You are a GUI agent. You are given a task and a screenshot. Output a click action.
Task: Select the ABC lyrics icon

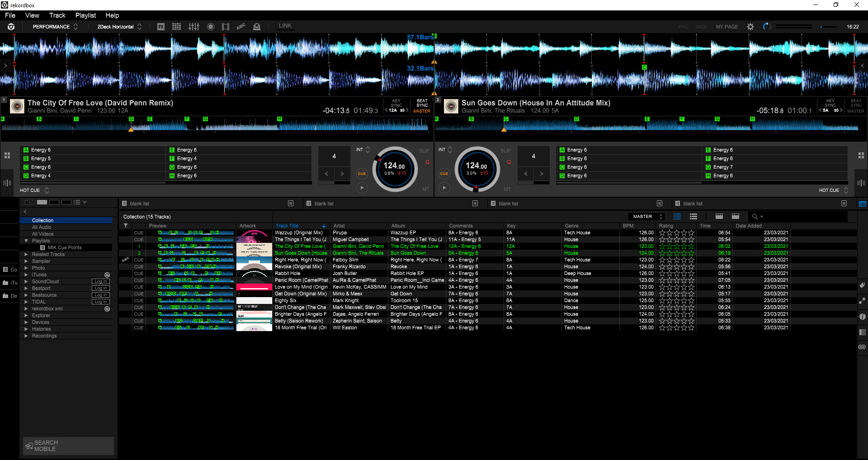tap(241, 27)
